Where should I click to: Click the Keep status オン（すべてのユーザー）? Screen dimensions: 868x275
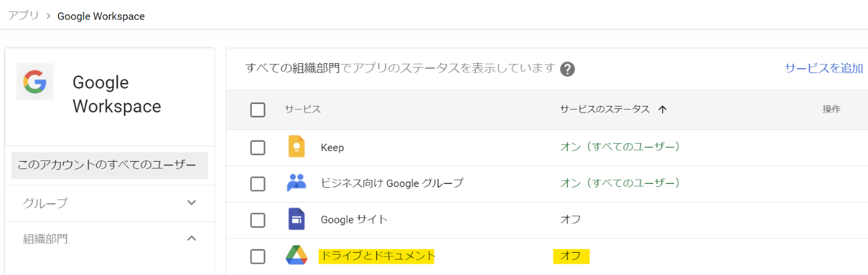pos(620,147)
